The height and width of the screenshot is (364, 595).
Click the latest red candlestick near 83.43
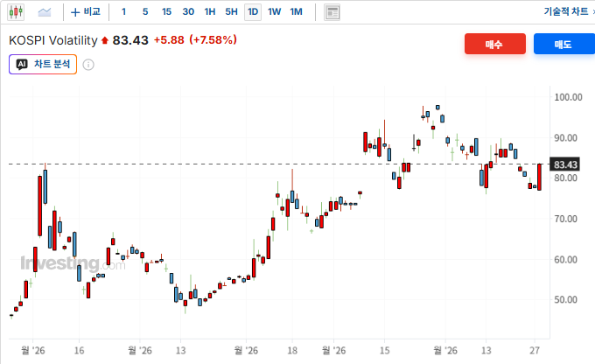click(x=539, y=177)
